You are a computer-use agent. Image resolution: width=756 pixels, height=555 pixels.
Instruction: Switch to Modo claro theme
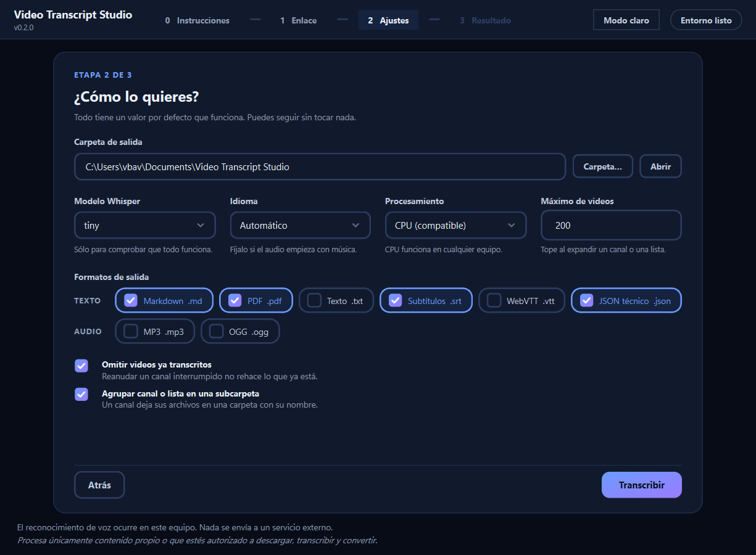pos(626,20)
